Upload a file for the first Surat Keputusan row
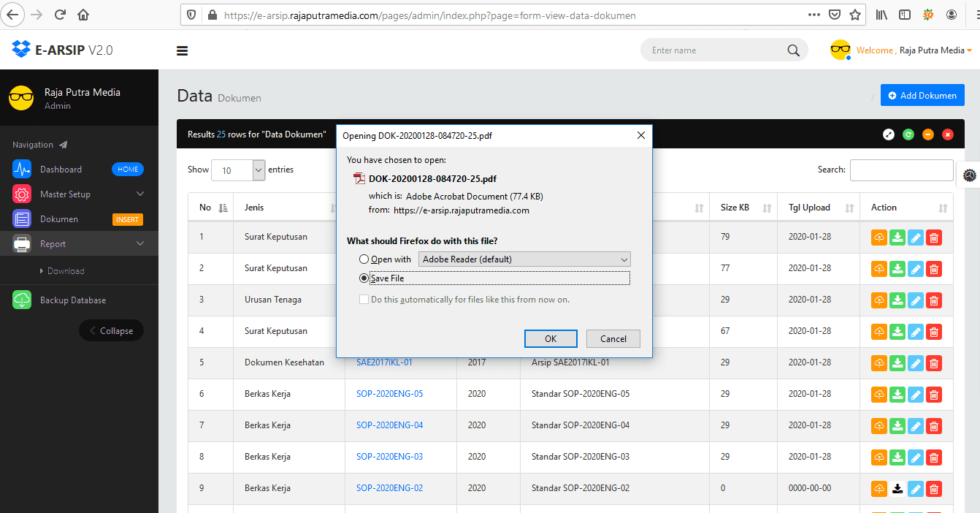980x513 pixels. (878, 237)
